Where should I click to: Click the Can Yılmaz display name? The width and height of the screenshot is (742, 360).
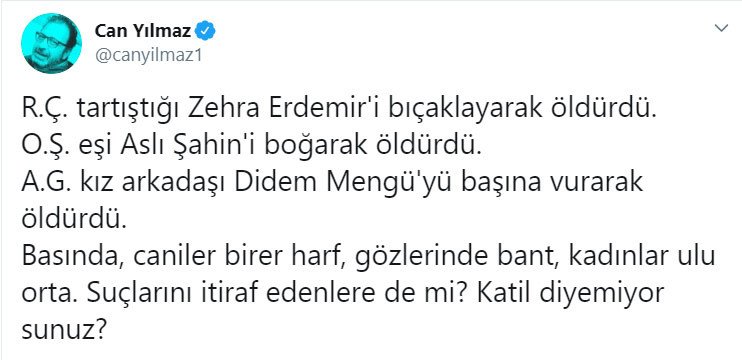pyautogui.click(x=143, y=32)
